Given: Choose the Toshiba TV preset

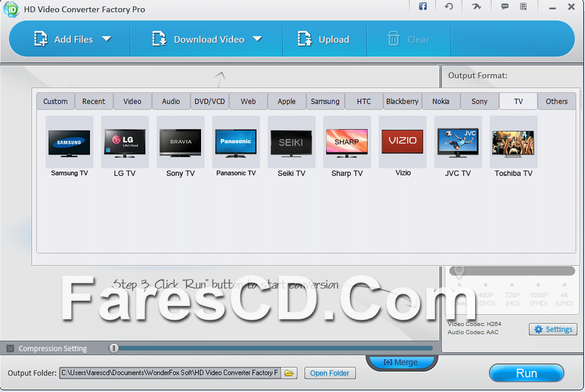Looking at the screenshot, I should point(513,142).
